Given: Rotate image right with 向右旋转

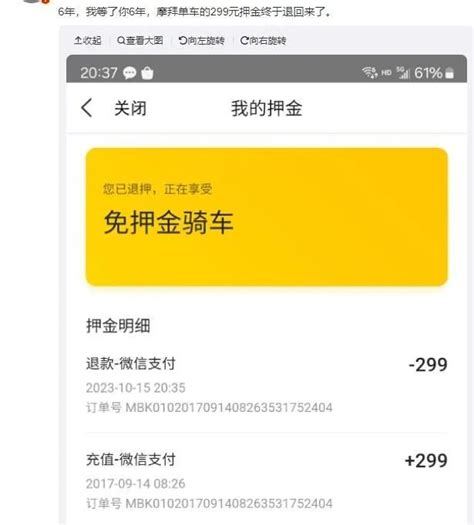Looking at the screenshot, I should 263,41.
